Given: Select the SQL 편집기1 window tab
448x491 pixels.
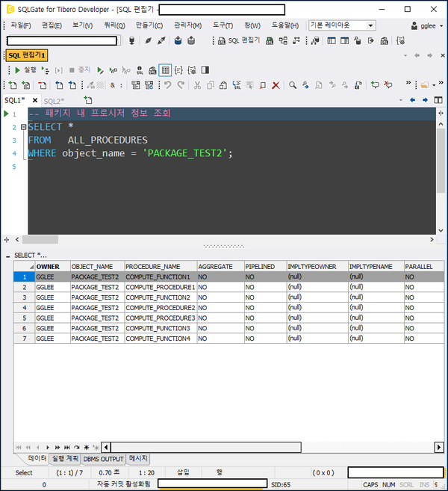Looking at the screenshot, I should [27, 55].
